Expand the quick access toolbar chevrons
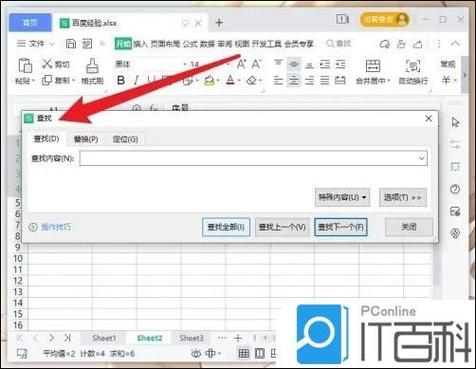 click(x=102, y=44)
